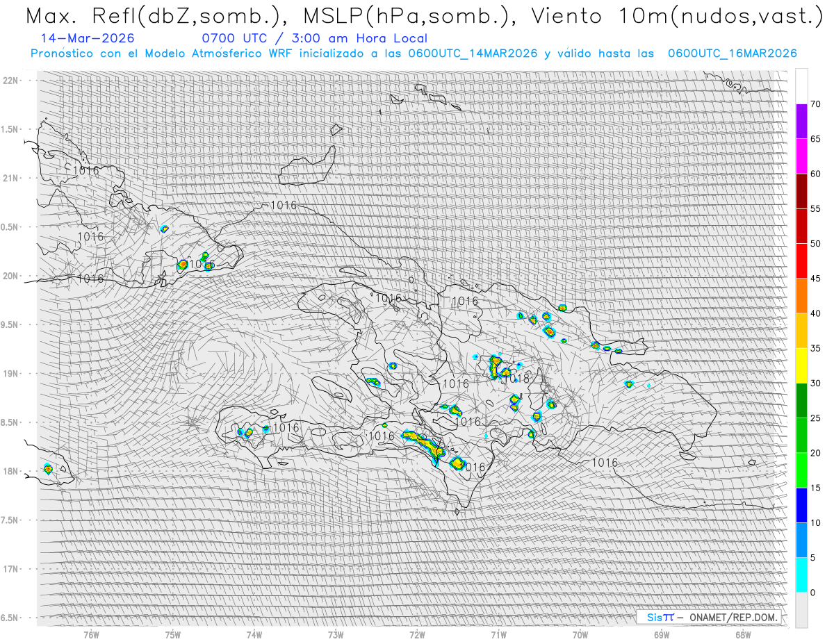Image resolution: width=834 pixels, height=644 pixels.
Task: Click the date '14-Mar-2026'
Action: (88, 38)
